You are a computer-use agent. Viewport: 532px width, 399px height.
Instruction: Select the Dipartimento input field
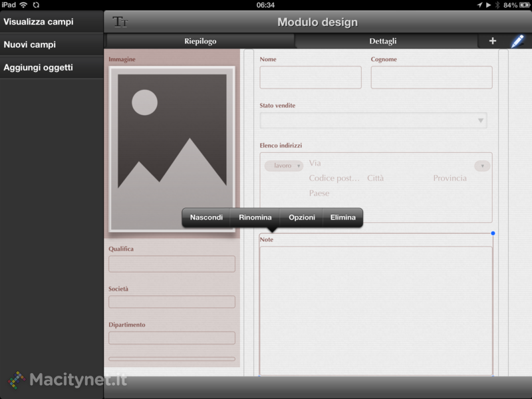[172, 338]
